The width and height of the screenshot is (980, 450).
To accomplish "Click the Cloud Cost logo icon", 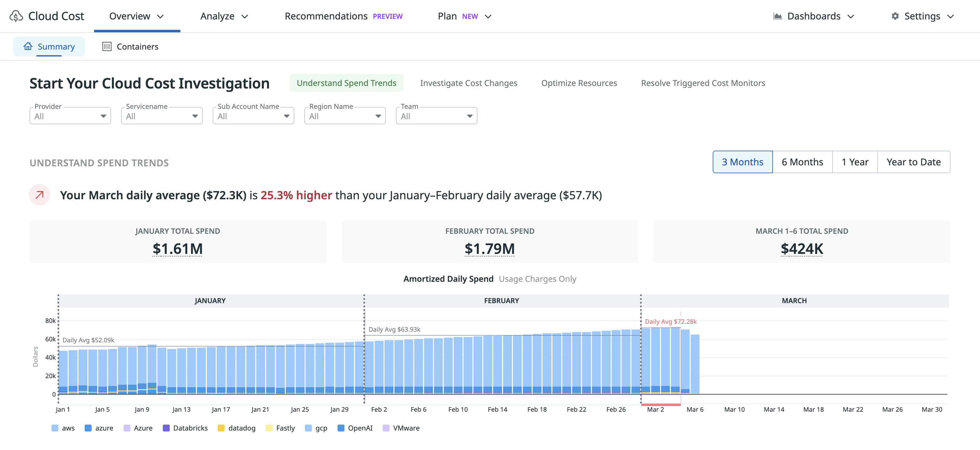I will pos(16,16).
